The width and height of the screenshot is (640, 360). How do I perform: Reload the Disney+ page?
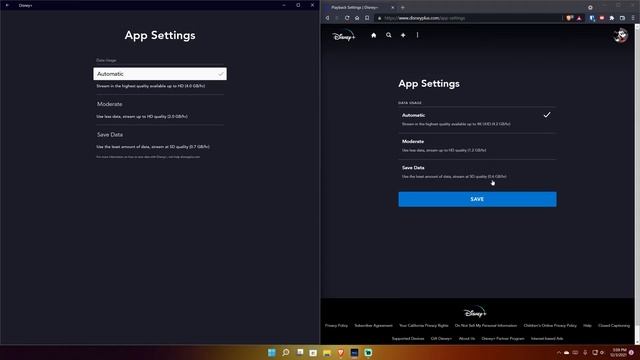point(347,18)
